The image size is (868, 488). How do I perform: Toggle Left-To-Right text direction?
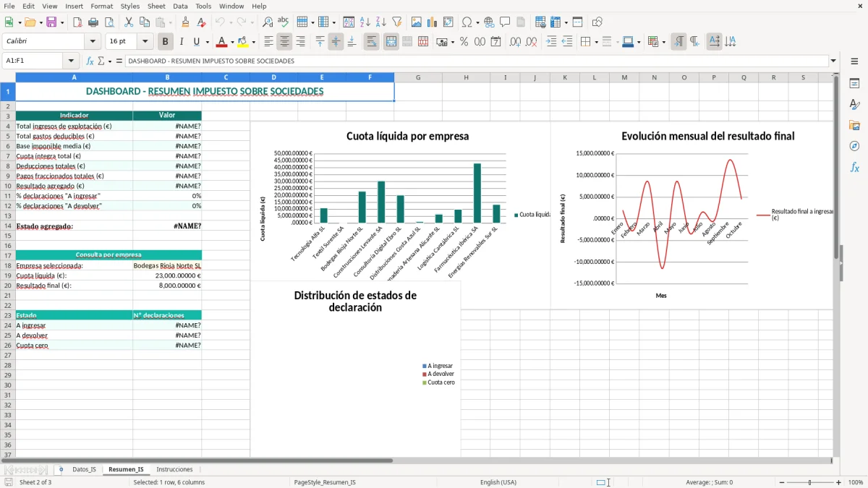coord(678,42)
